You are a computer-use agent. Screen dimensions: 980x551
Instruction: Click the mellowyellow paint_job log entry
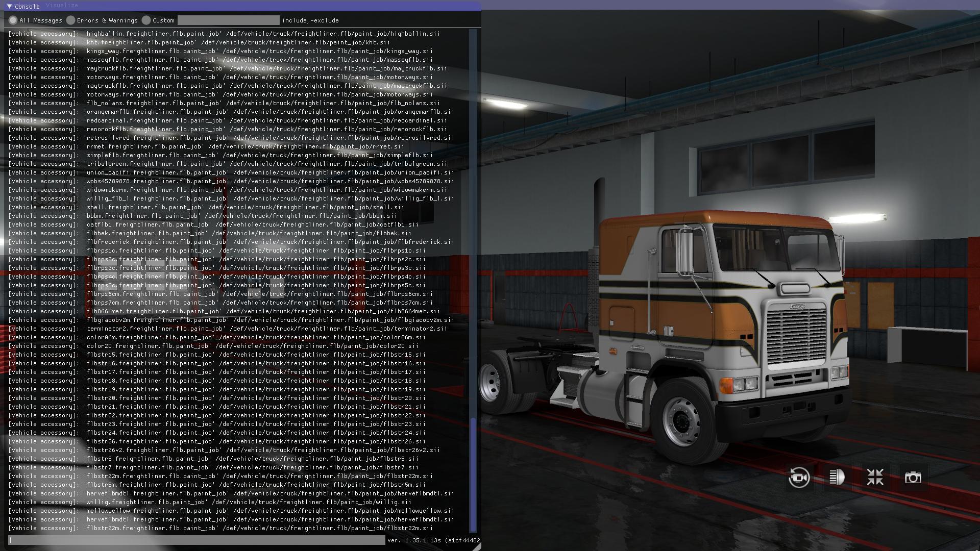click(x=231, y=511)
